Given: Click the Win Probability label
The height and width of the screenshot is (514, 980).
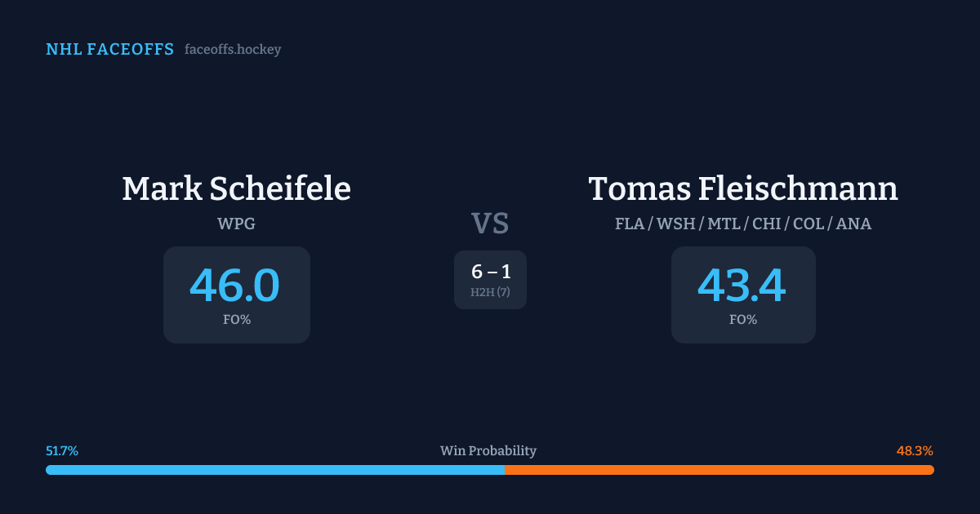Looking at the screenshot, I should click(x=488, y=451).
